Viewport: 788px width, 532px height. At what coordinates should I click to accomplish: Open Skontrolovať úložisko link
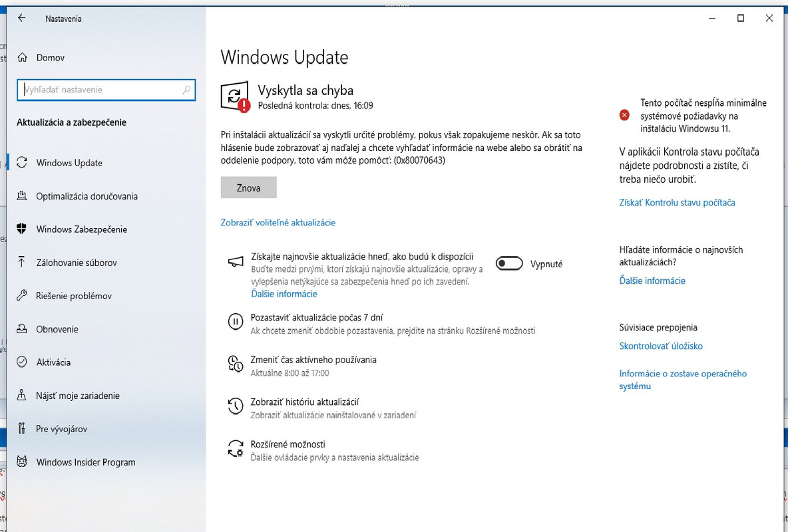661,346
